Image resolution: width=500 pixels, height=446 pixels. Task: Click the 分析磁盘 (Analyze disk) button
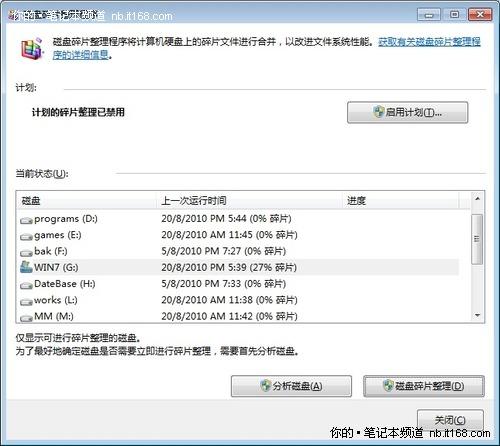291,386
